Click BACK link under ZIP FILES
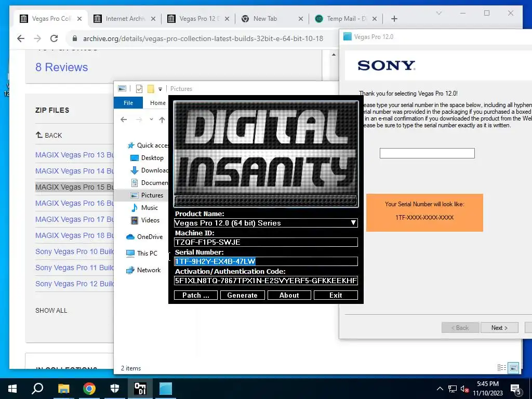 [x=49, y=136]
